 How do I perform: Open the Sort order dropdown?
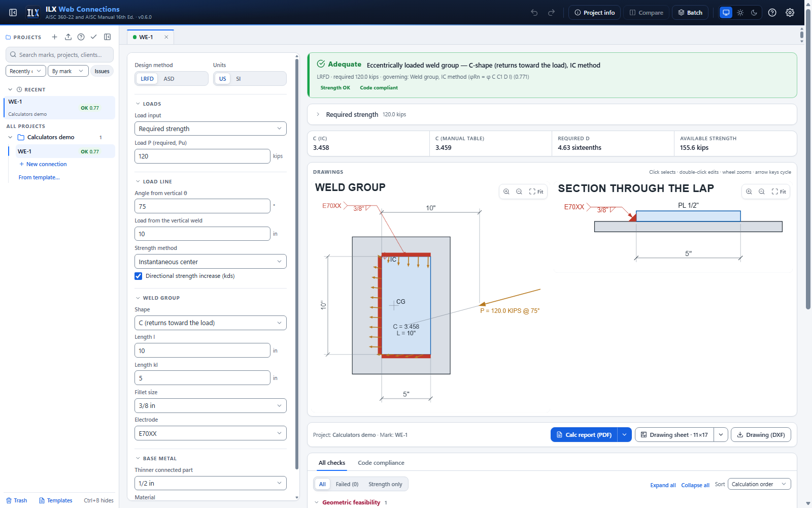click(759, 484)
